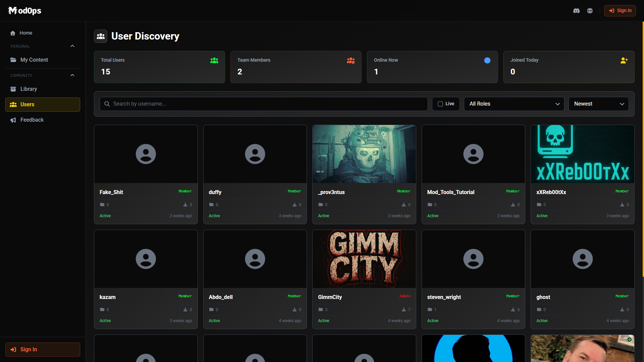Image resolution: width=644 pixels, height=362 pixels.
Task: Click the Feedback megaphone icon
Action: [x=13, y=120]
